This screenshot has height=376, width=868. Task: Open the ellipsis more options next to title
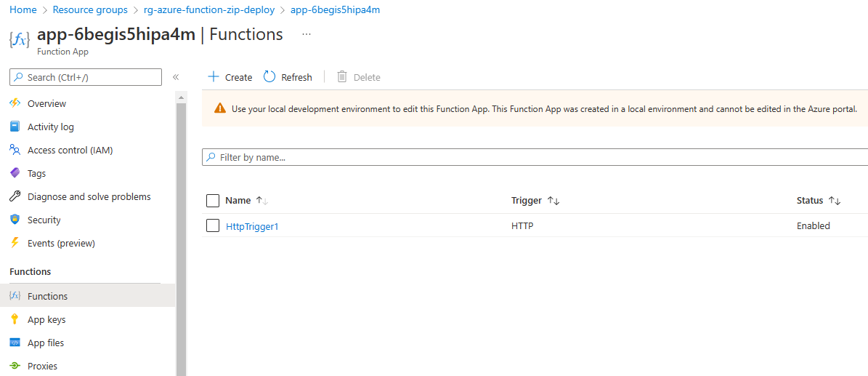306,34
